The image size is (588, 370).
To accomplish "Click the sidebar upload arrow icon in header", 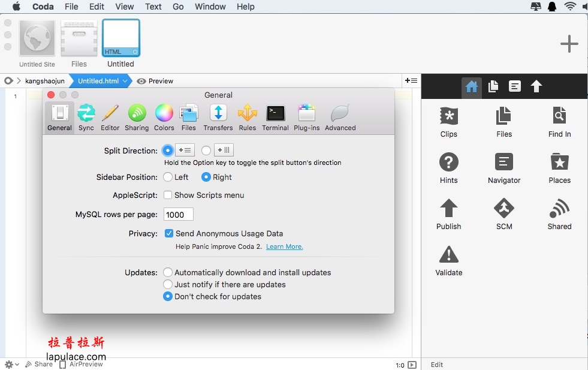I will click(536, 87).
